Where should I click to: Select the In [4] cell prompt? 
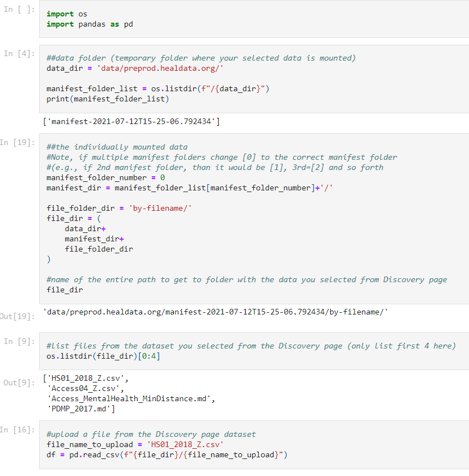click(x=19, y=54)
